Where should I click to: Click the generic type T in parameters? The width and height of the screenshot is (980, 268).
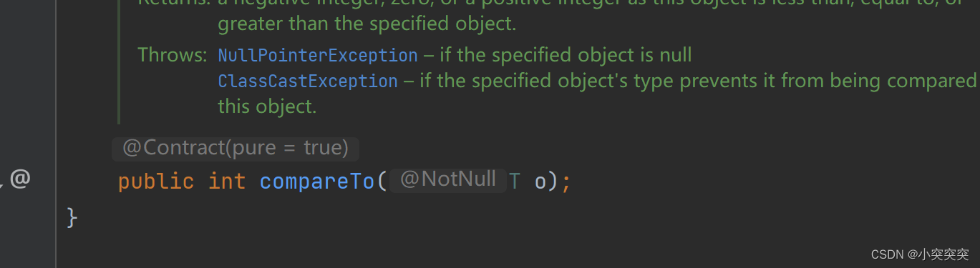point(515,182)
